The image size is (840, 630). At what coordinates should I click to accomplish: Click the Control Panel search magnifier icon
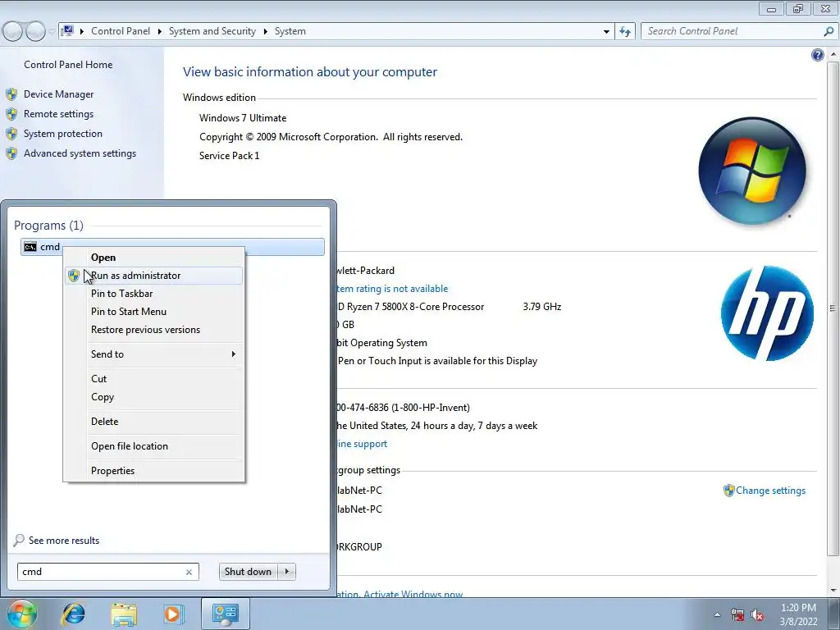pyautogui.click(x=829, y=32)
